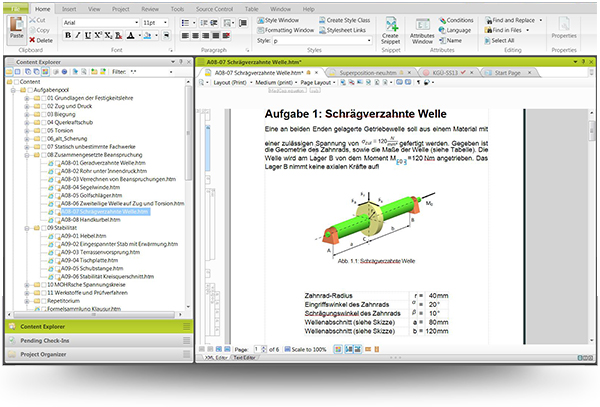Expand the 04 Querkraftschub folder
The image size is (600, 407).
click(27, 122)
